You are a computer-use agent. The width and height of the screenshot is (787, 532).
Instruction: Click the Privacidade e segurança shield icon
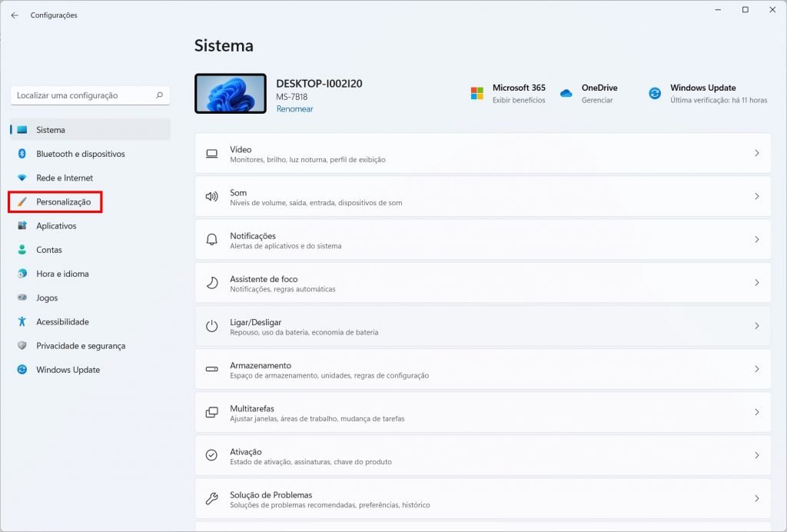(x=22, y=346)
